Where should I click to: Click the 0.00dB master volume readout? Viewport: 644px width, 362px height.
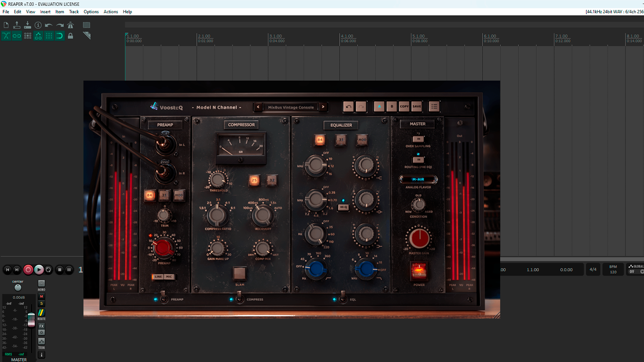click(x=19, y=297)
